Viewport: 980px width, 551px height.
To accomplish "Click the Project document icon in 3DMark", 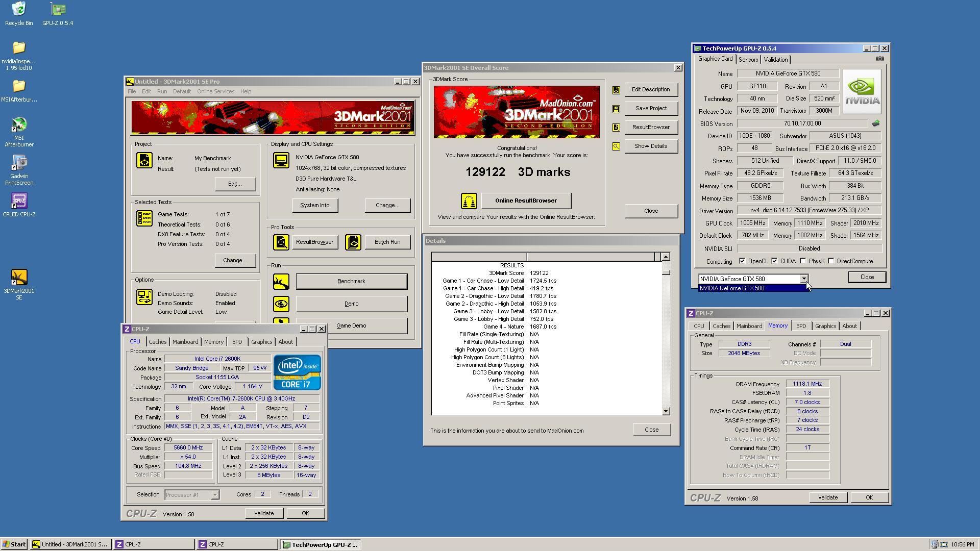I will pos(144,160).
